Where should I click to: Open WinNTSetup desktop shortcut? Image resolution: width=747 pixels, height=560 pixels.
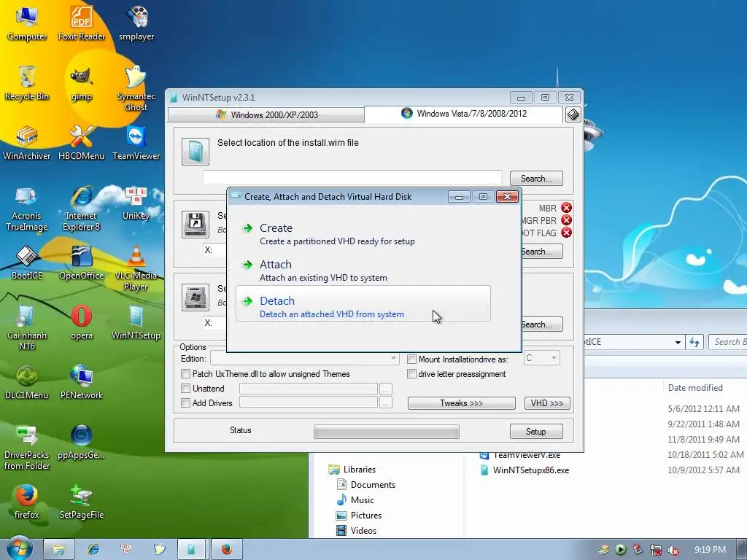[x=136, y=322]
